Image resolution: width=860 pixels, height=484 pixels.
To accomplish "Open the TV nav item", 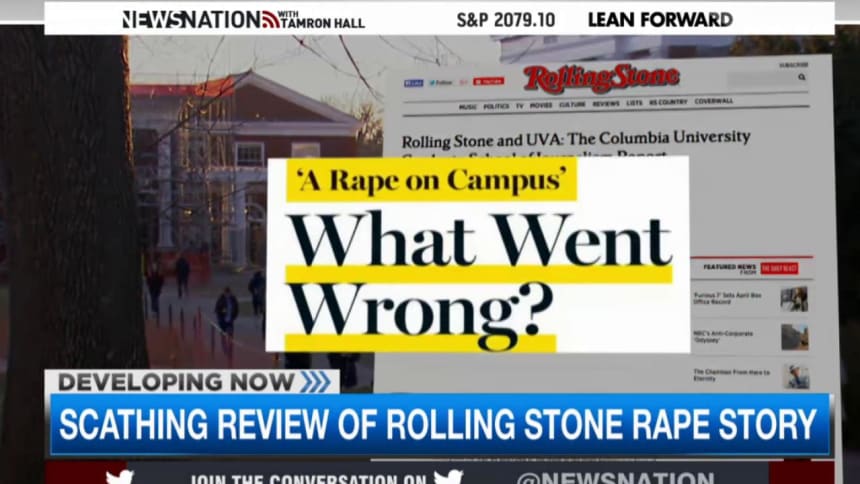I will point(519,106).
